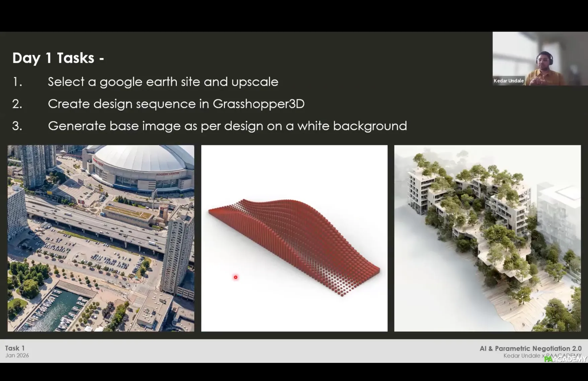Click "Create design sequence in Grasshopper3D" line
The width and height of the screenshot is (588, 381).
pyautogui.click(x=176, y=104)
